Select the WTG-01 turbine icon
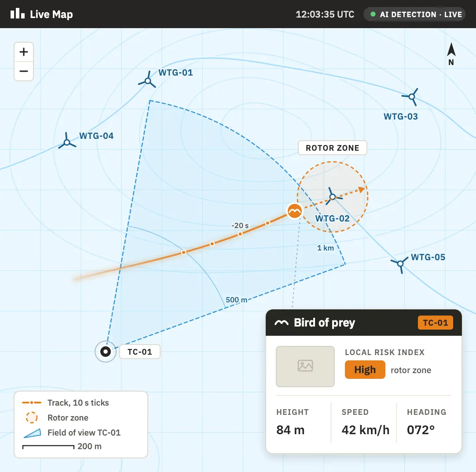 (x=148, y=81)
